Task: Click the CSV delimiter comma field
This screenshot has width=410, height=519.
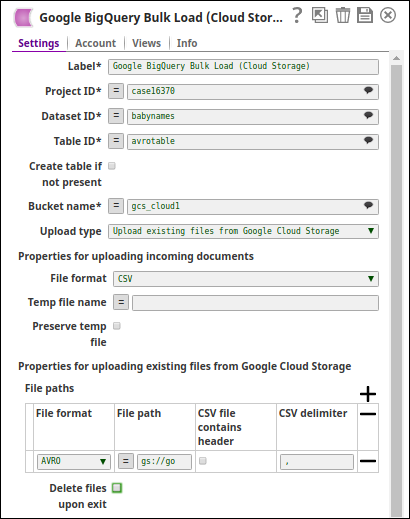Action: [317, 462]
